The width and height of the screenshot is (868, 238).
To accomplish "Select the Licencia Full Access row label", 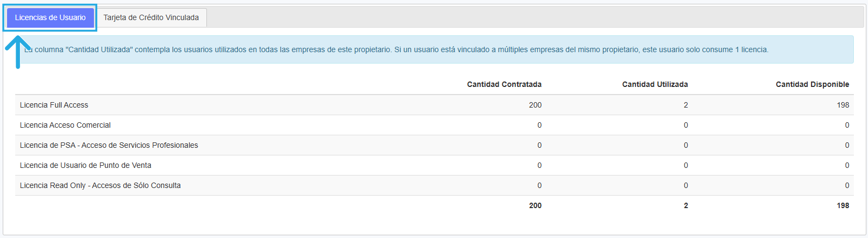I will (x=54, y=105).
